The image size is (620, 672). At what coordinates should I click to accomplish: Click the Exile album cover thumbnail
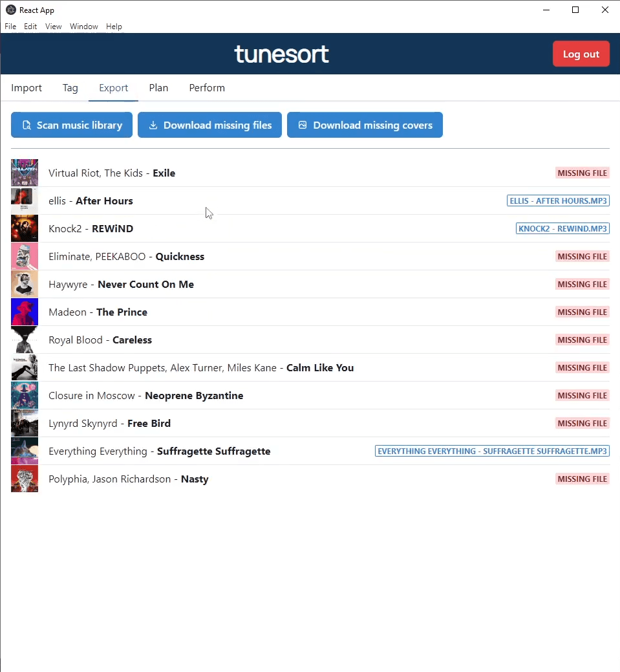coord(25,173)
